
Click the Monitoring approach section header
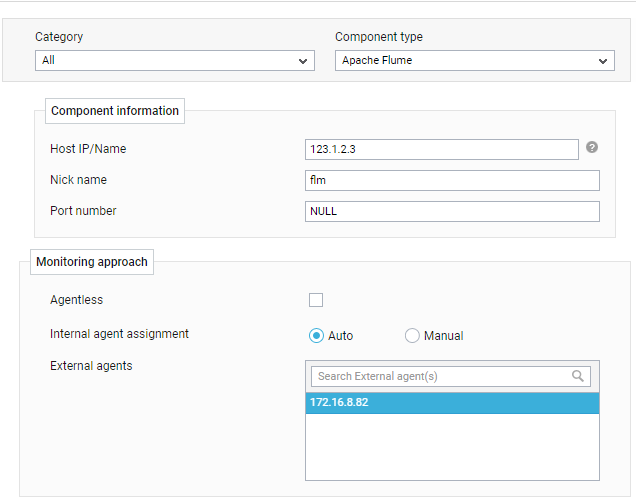(x=92, y=262)
